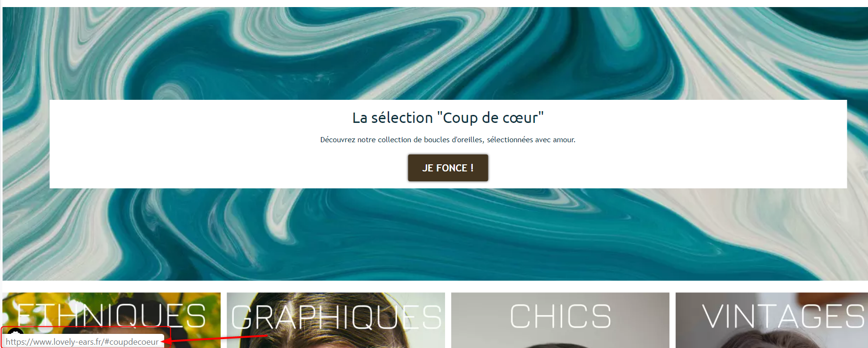This screenshot has height=348, width=868.
Task: Click the VINTAGES title text
Action: coord(783,316)
